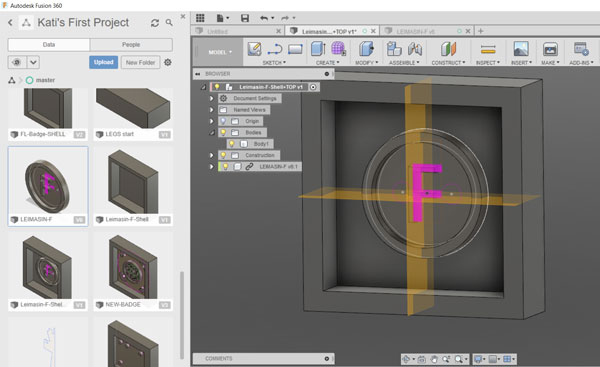This screenshot has width=600, height=367.
Task: Click the Insert image icon
Action: [521, 49]
